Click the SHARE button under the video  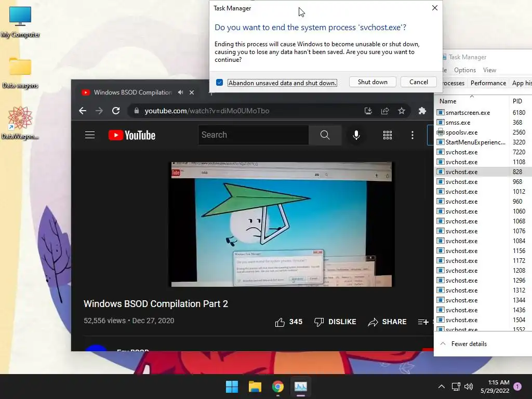(387, 322)
